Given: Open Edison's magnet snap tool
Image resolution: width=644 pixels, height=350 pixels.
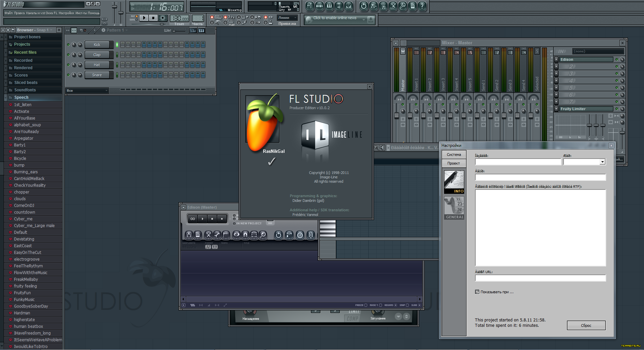Looking at the screenshot, I should [x=245, y=235].
